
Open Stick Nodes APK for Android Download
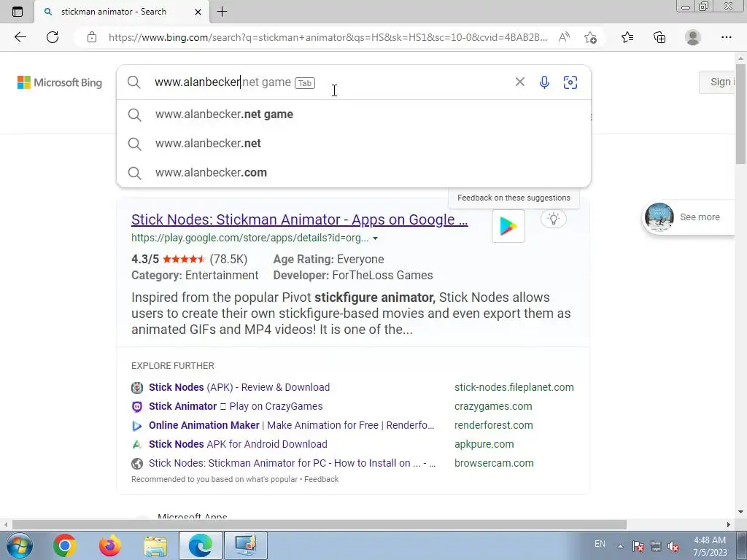pyautogui.click(x=238, y=444)
